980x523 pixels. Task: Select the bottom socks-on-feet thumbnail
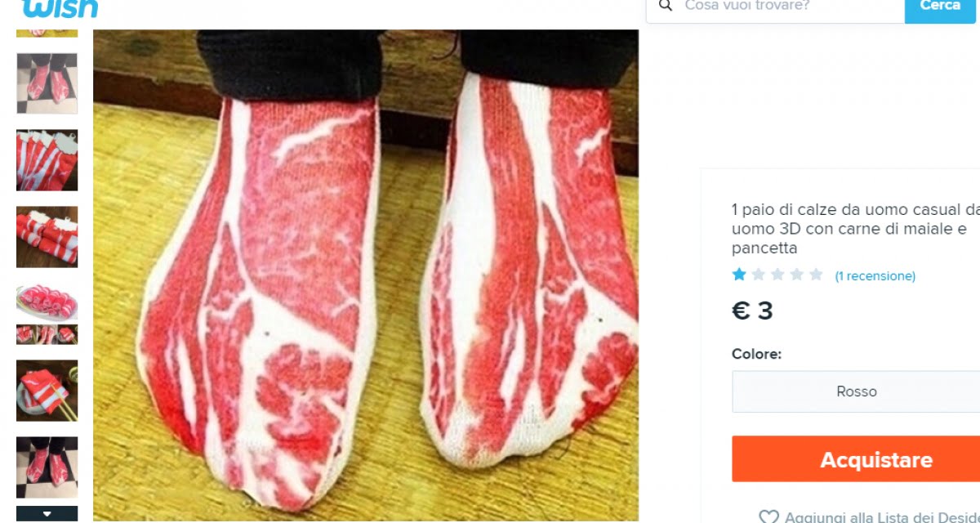click(x=47, y=467)
